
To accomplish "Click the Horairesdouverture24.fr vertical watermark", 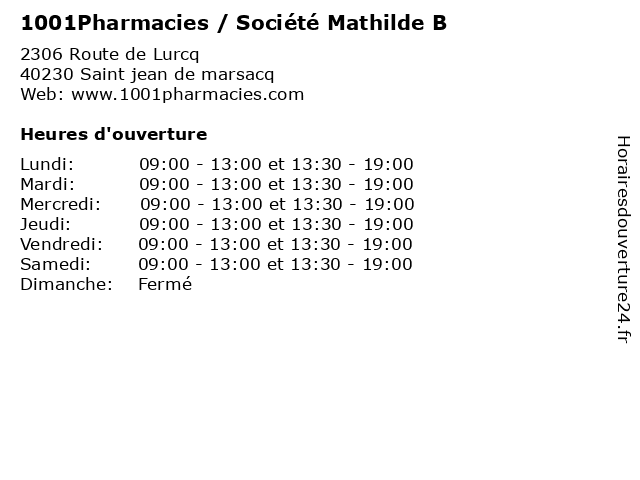I will 622,239.
